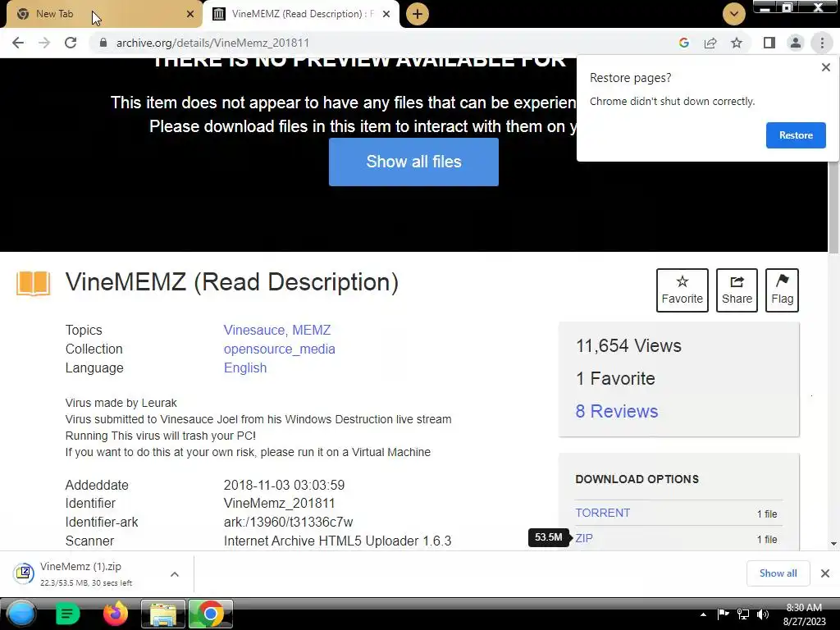Open File Explorer from the taskbar
Screen dimensions: 840x630
(x=163, y=614)
